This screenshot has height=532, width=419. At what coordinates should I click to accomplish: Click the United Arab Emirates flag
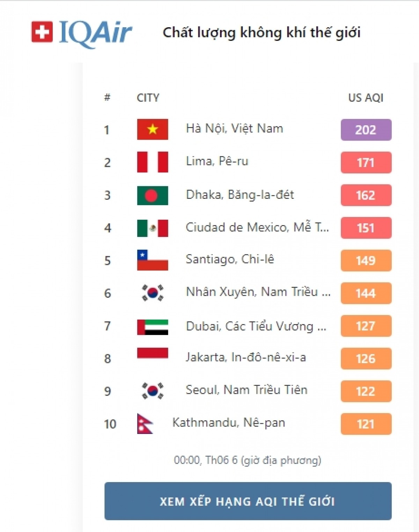tap(153, 327)
